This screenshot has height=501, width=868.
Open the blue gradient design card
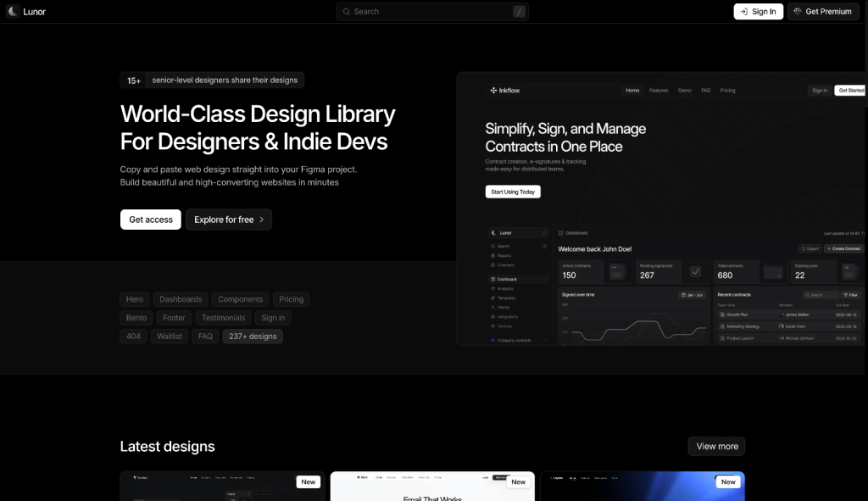point(643,487)
